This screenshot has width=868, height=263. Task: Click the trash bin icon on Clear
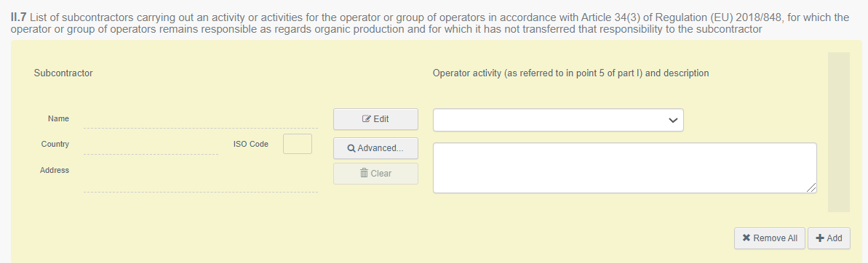(364, 174)
